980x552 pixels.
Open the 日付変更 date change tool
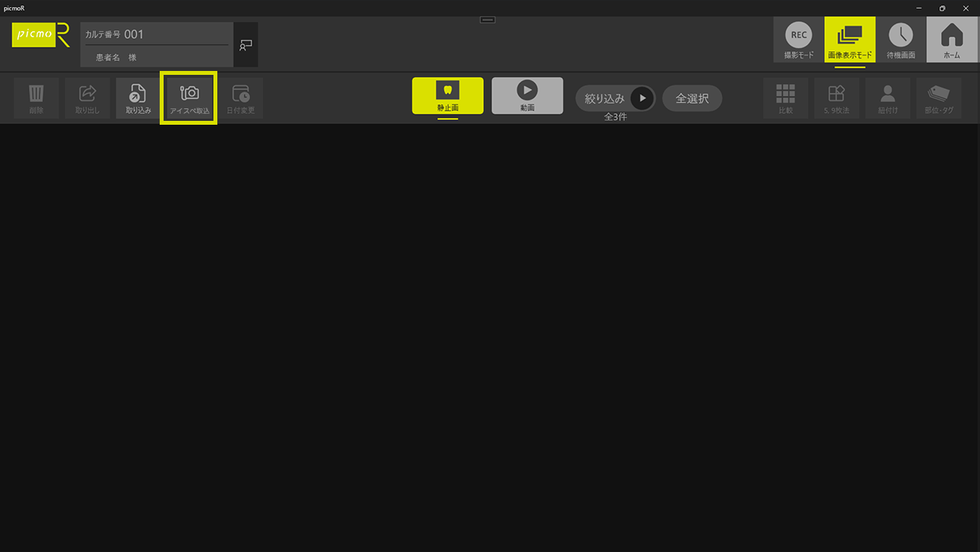241,98
